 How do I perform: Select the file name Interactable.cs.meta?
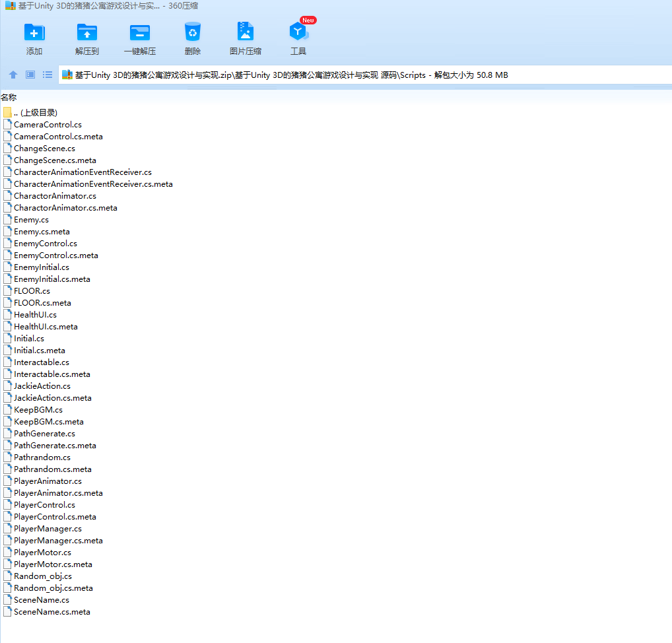[x=52, y=374]
